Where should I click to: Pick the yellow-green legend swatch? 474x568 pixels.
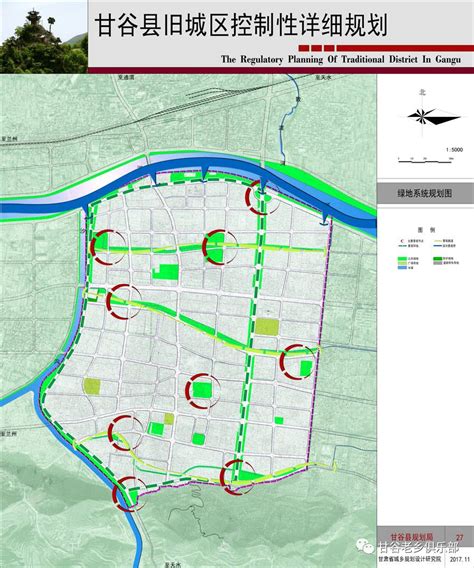(x=402, y=263)
